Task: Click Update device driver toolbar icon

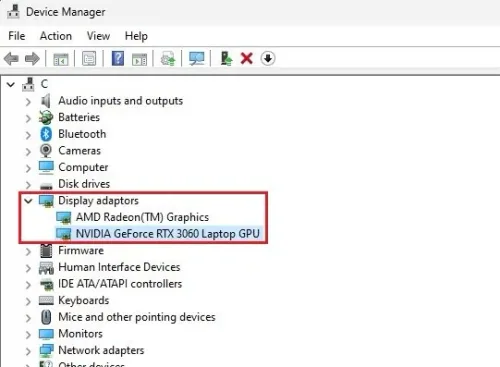Action: [x=168, y=59]
